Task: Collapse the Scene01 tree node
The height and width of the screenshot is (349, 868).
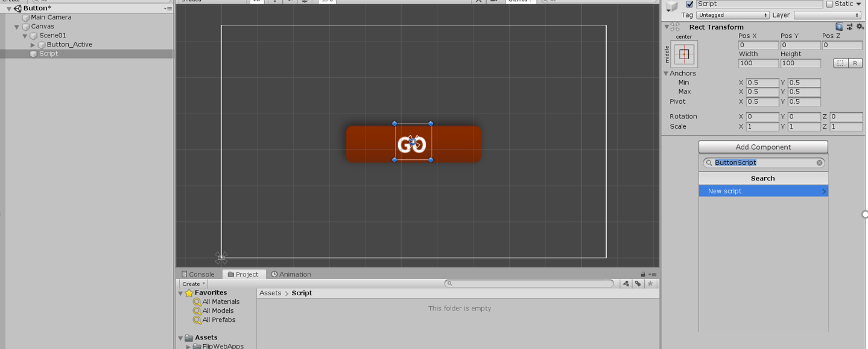Action: click(x=25, y=36)
